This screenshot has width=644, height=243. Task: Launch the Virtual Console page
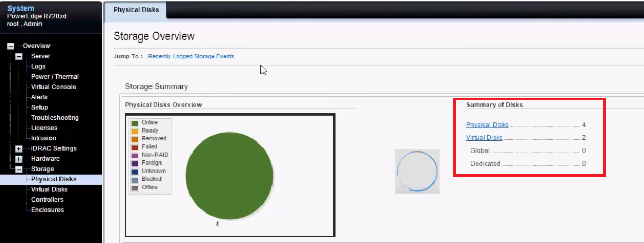click(53, 87)
